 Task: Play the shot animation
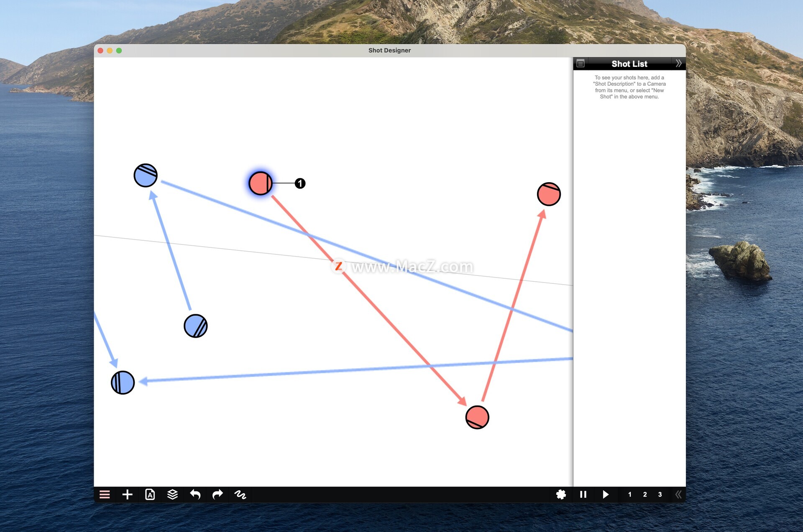605,494
